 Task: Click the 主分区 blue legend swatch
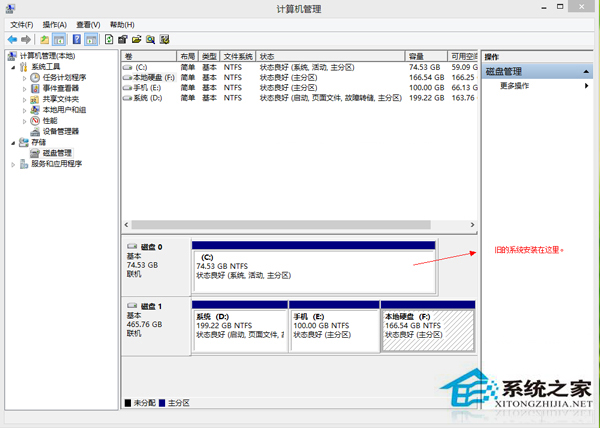pyautogui.click(x=162, y=403)
